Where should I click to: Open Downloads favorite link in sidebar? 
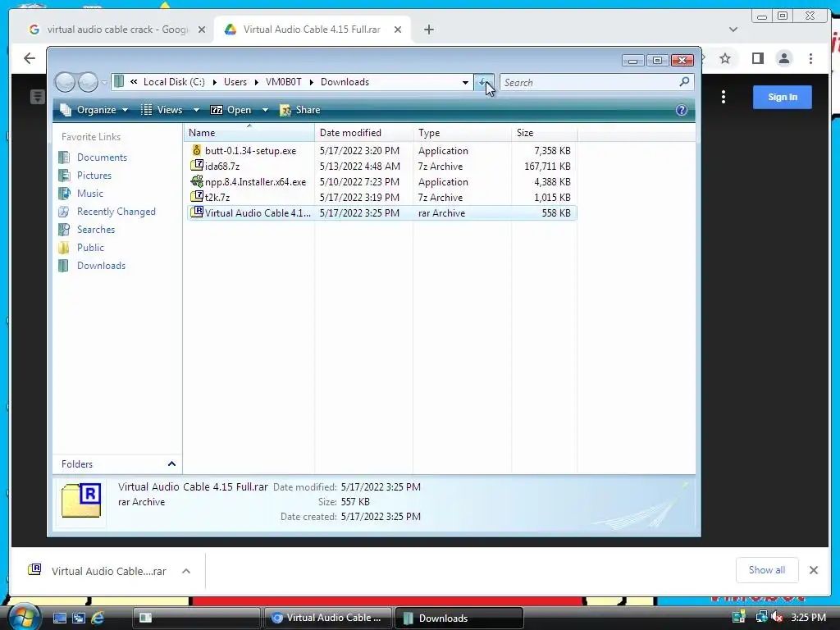pos(101,266)
